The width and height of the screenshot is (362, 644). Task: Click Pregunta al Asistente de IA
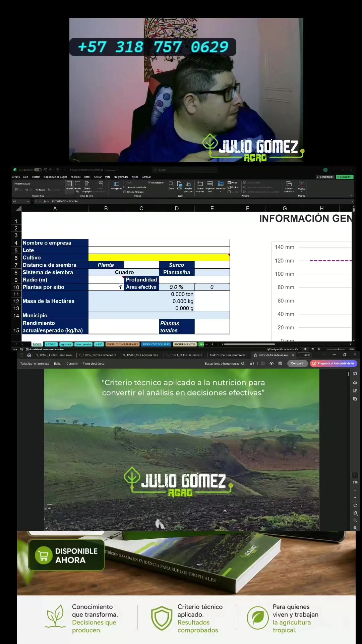(x=334, y=363)
